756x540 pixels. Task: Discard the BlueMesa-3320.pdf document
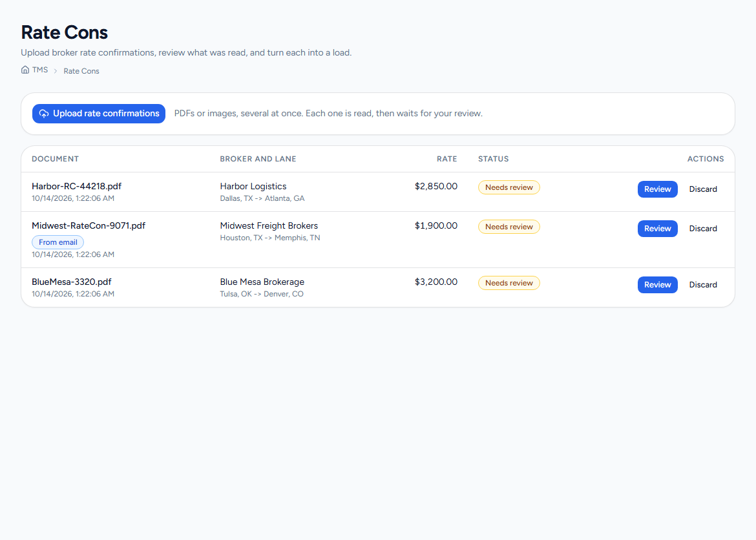coord(703,285)
